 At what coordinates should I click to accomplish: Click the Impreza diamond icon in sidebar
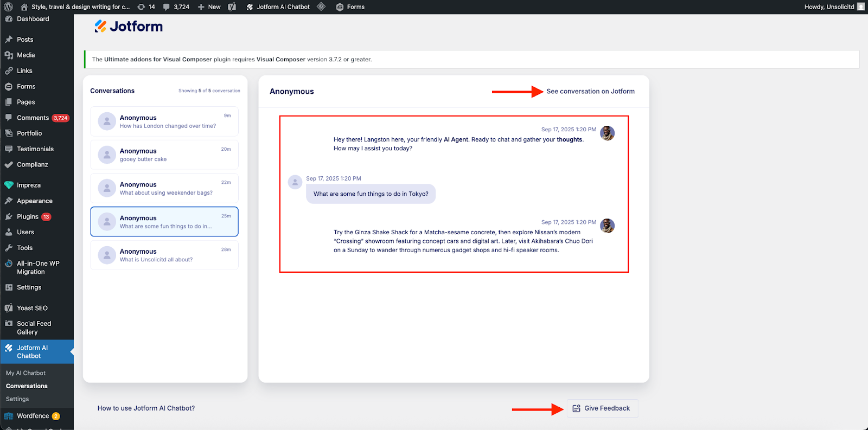coord(9,185)
